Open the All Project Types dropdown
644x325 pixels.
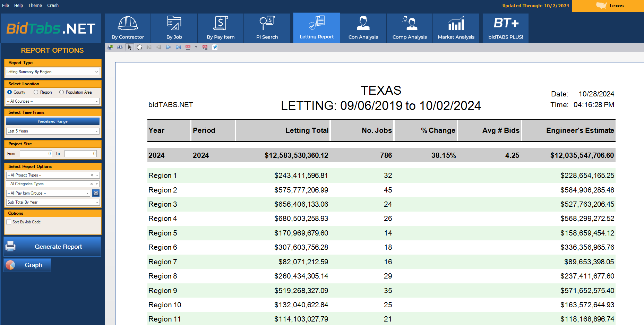53,175
